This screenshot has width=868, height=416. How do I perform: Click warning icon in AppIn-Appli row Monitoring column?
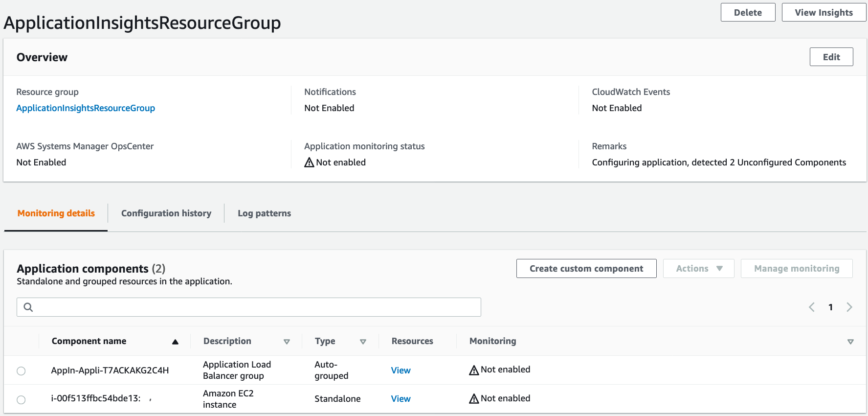tap(473, 370)
